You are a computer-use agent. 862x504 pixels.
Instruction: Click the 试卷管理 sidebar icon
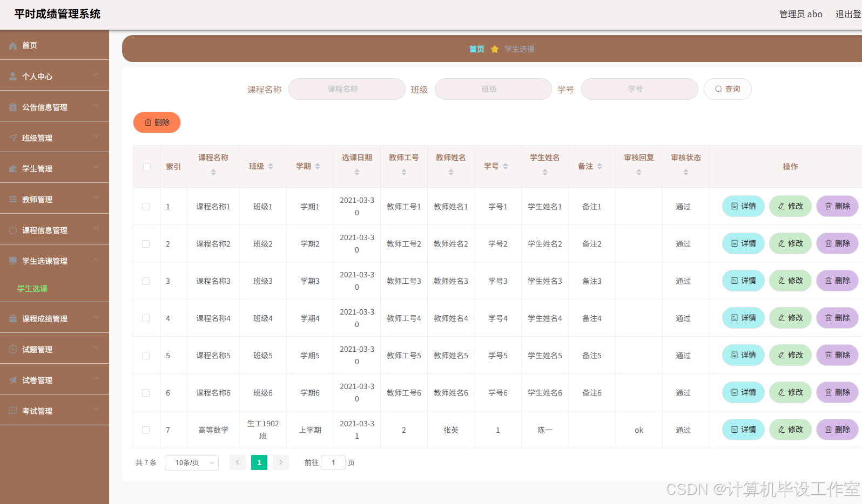pos(13,380)
